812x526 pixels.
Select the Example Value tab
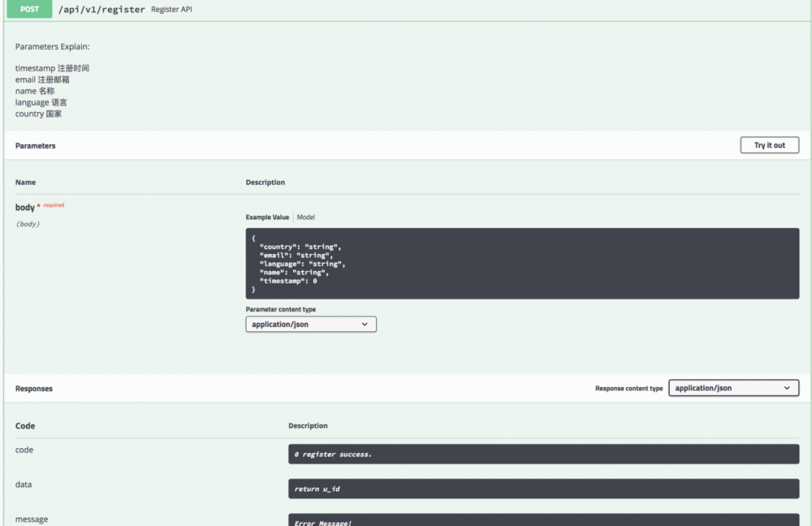tap(267, 217)
